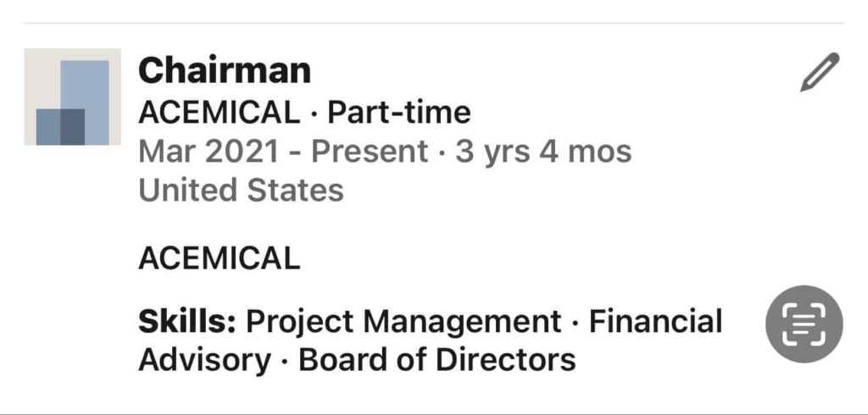
Task: Click the Mar 2021 start date
Action: coord(209,152)
